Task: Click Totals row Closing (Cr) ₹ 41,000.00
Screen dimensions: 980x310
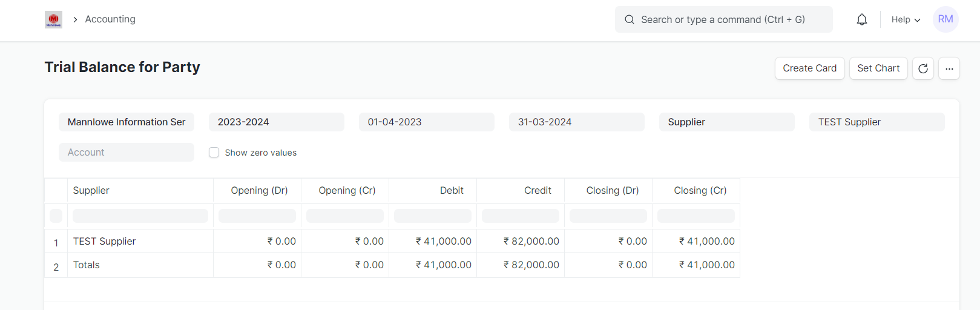Action: [696, 265]
